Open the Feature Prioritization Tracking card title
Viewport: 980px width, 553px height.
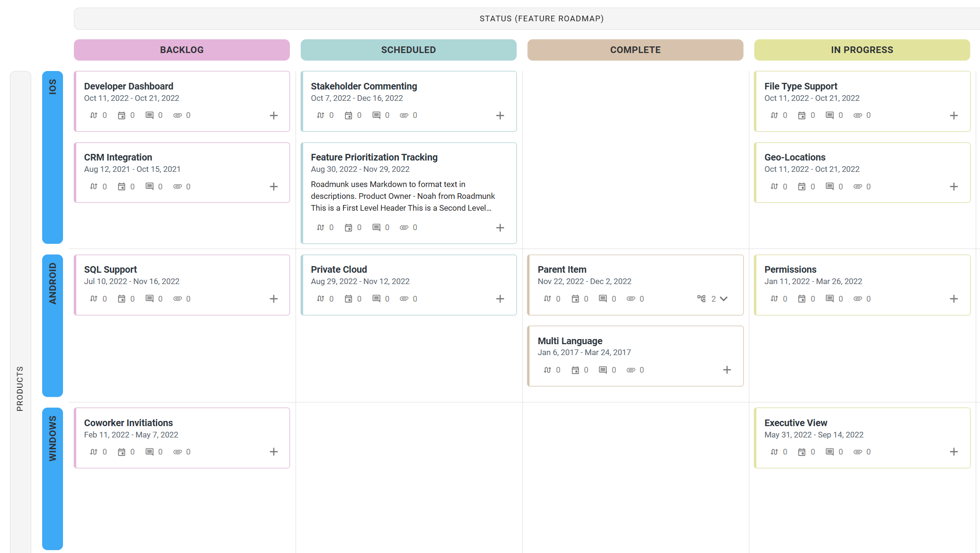coord(374,157)
